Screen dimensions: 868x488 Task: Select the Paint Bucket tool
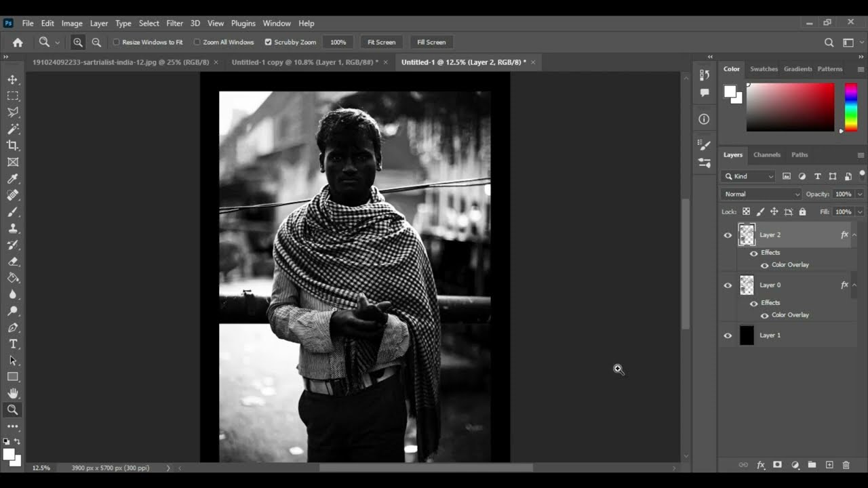click(13, 278)
